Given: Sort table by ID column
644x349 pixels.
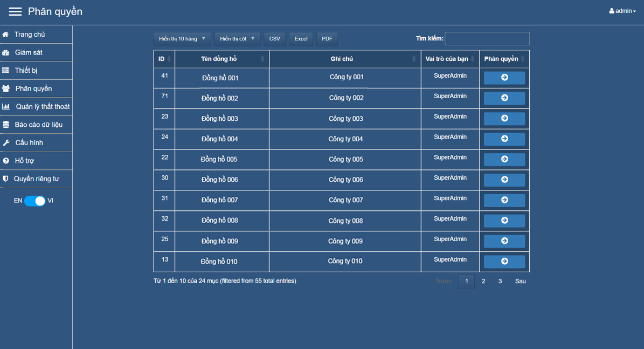Looking at the screenshot, I should (x=164, y=59).
